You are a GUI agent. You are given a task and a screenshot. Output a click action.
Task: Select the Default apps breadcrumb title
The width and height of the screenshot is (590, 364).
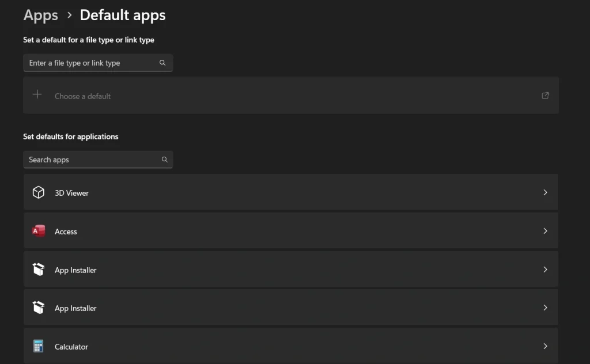click(x=122, y=15)
